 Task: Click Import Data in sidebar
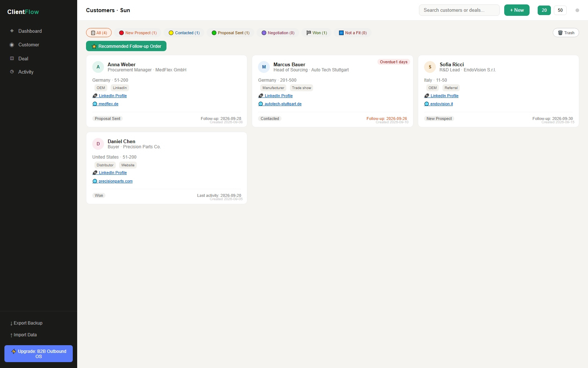pos(24,335)
